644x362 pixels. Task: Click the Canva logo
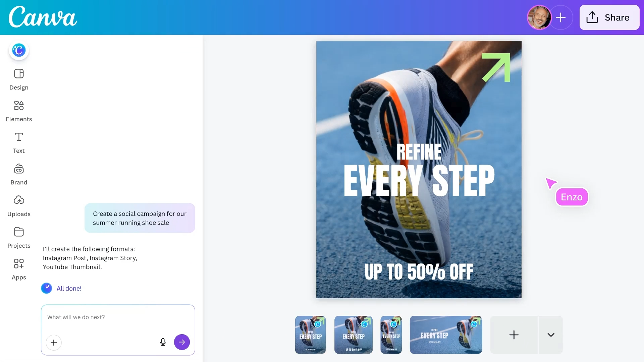43,17
